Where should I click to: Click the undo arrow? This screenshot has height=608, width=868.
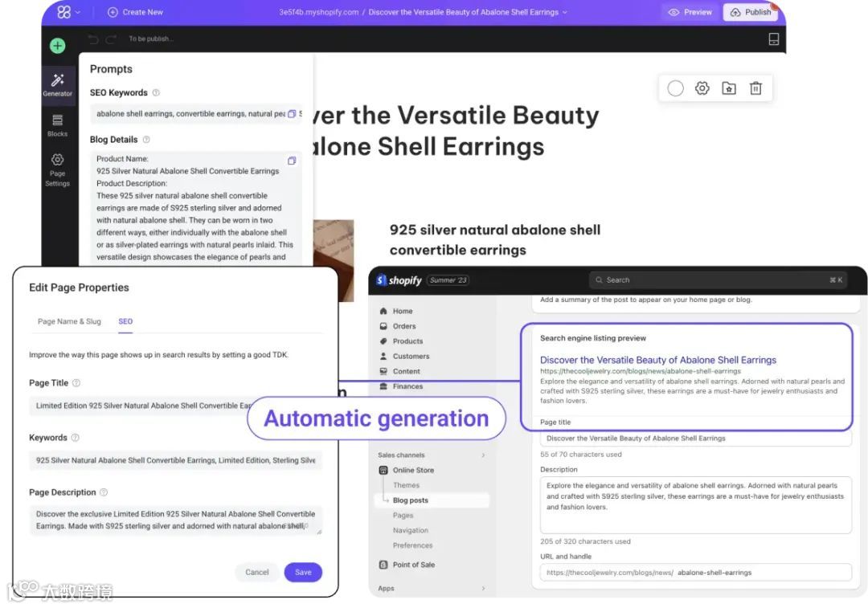[x=93, y=38]
